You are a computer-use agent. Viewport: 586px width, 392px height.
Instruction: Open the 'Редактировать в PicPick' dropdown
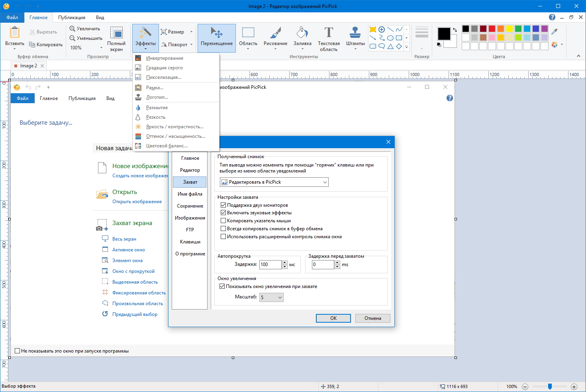click(x=274, y=182)
